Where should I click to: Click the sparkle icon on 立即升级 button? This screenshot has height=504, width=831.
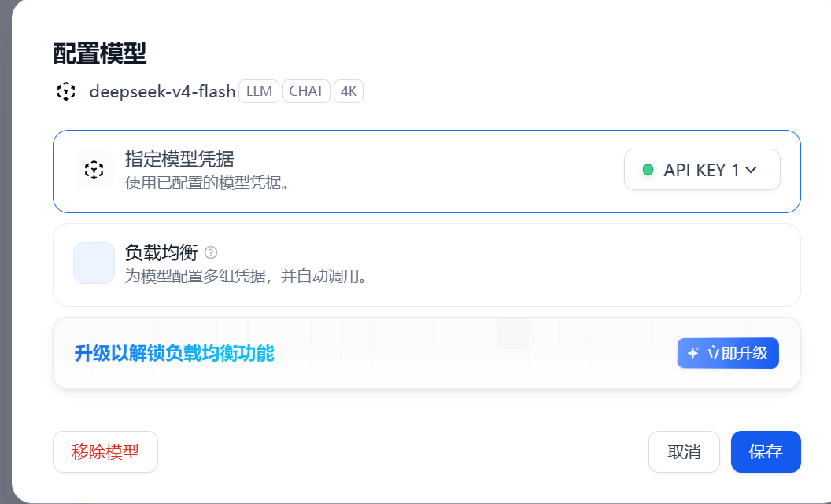coord(692,353)
